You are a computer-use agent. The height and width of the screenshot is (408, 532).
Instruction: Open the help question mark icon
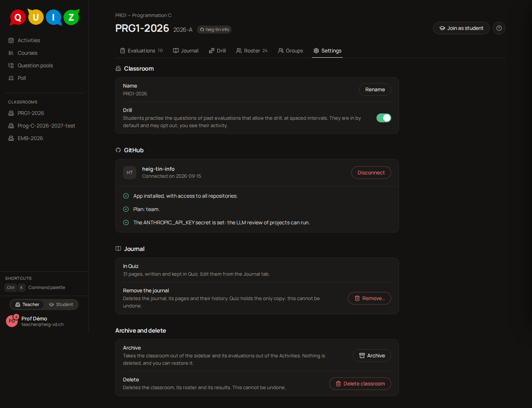pos(499,28)
